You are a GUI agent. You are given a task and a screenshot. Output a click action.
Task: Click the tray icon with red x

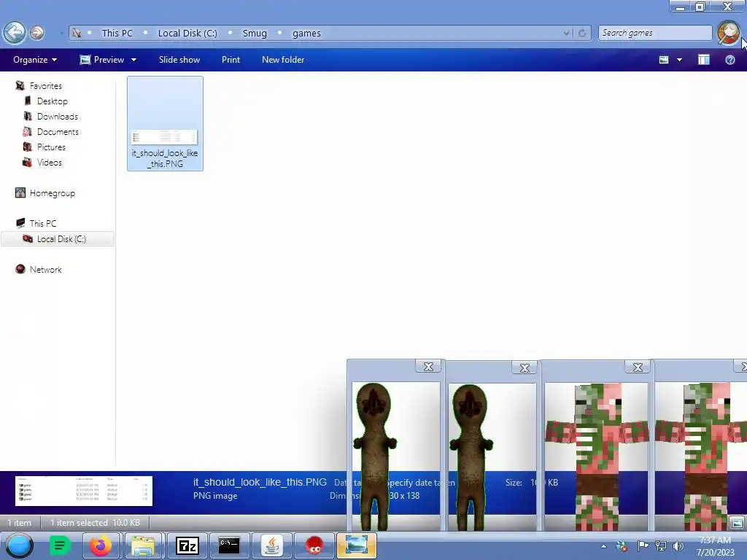click(x=622, y=546)
